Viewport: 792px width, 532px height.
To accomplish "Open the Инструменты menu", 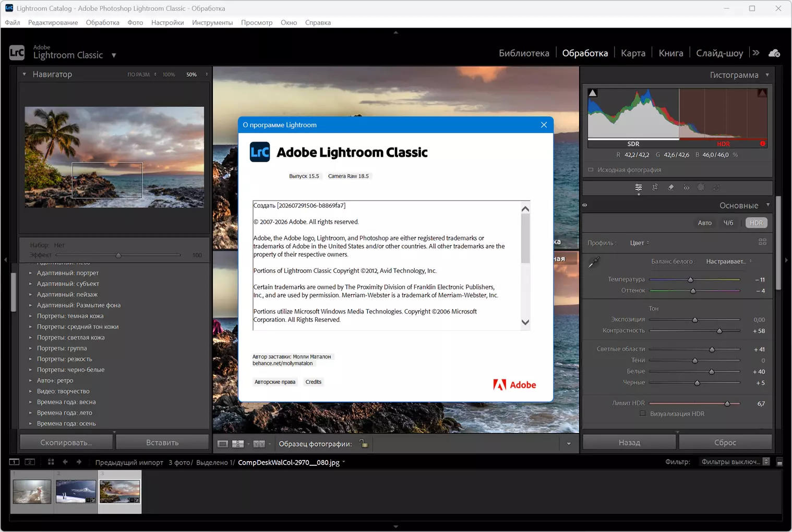I will tap(212, 22).
